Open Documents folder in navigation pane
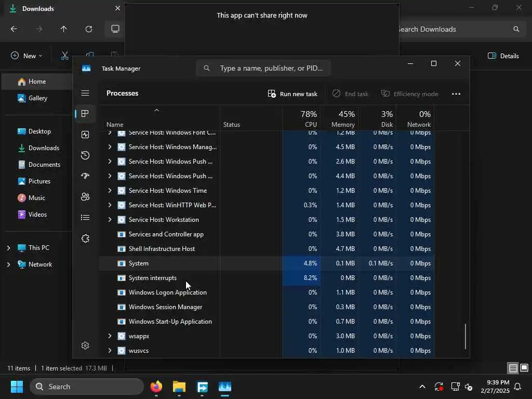The image size is (532, 399). click(x=37, y=165)
